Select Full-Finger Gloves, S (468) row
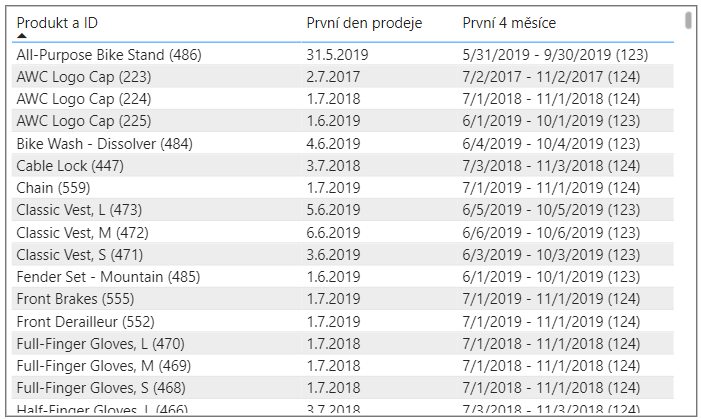The width and height of the screenshot is (701, 420). (x=343, y=387)
